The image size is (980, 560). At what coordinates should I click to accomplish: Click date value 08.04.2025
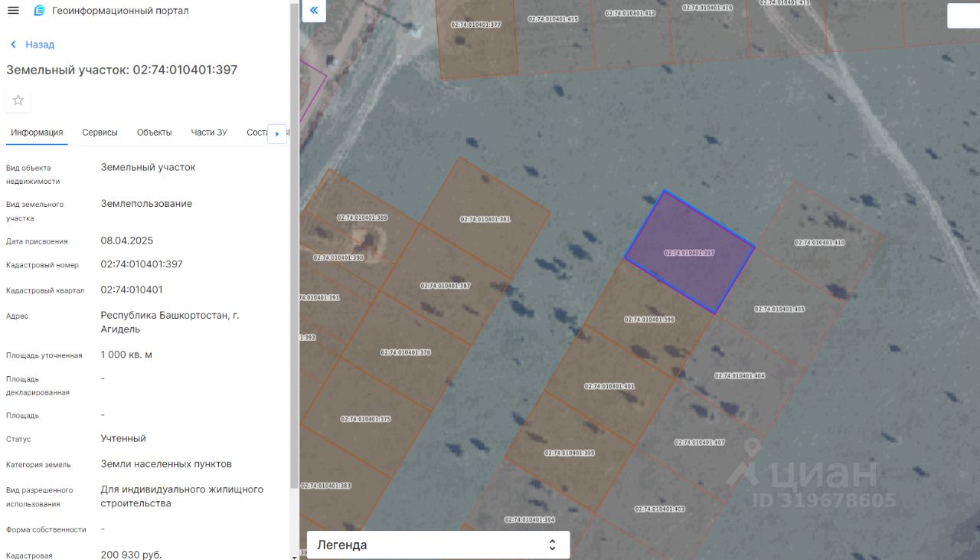(127, 241)
